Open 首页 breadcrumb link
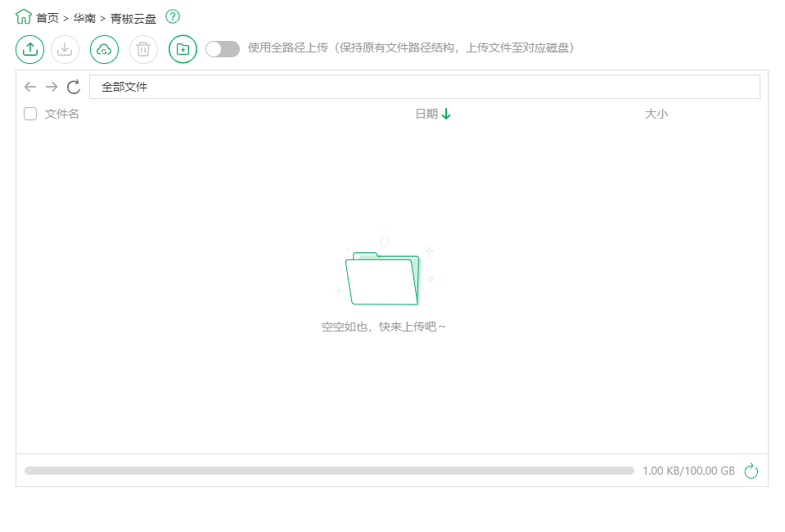 pos(47,19)
